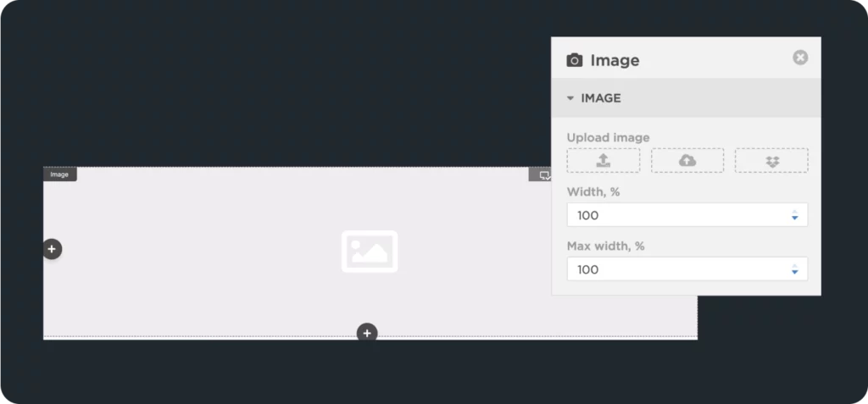Viewport: 868px width, 404px height.
Task: Click the IMAGE section header title
Action: (x=601, y=98)
